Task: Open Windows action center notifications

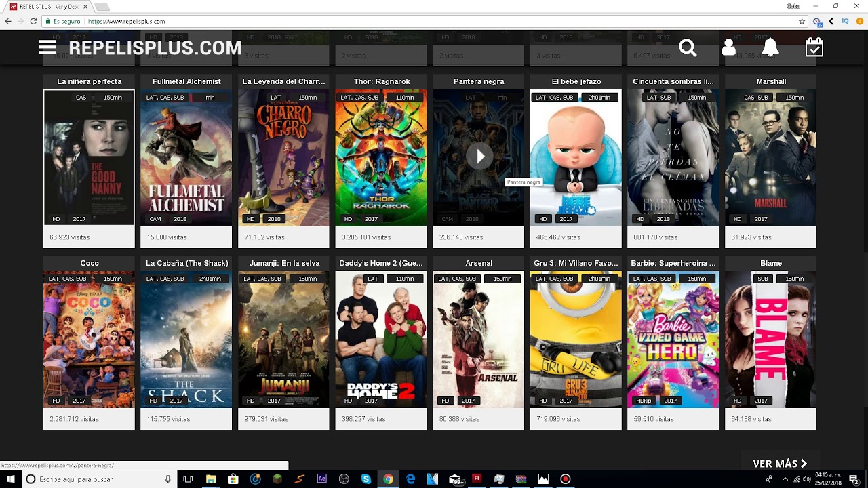Action: 854,479
